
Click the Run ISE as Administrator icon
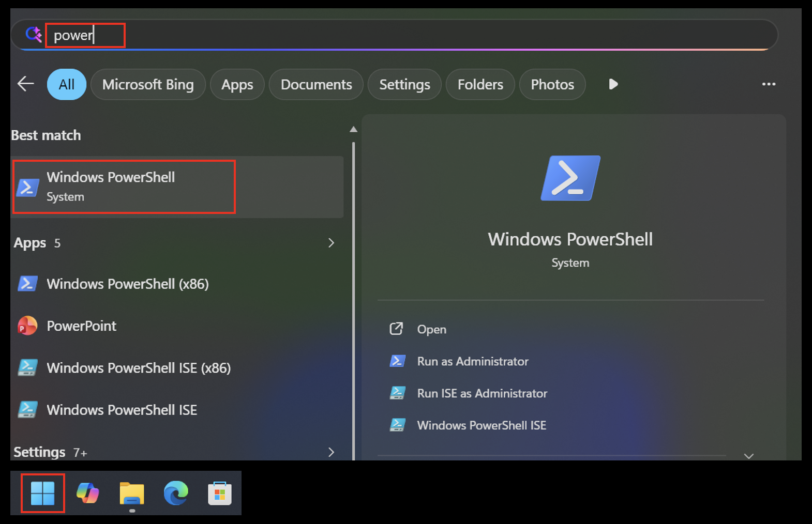click(397, 393)
